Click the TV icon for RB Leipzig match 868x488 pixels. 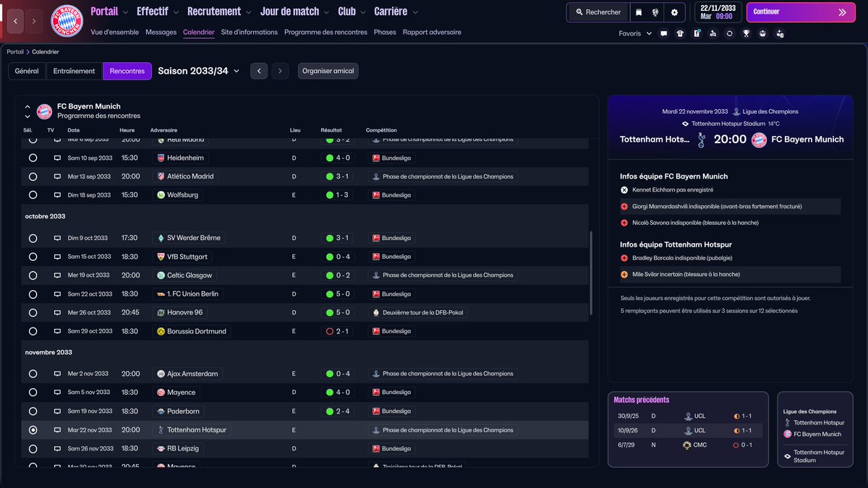click(57, 448)
